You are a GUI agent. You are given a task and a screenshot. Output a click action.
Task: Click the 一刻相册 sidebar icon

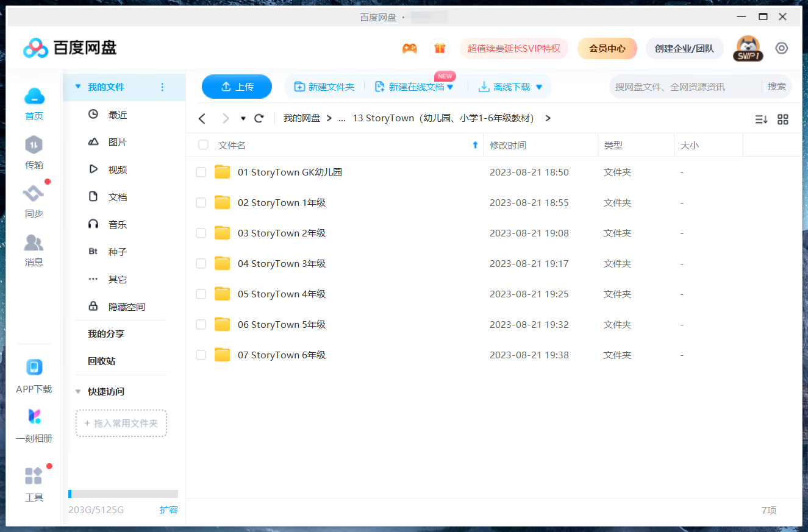coord(34,417)
